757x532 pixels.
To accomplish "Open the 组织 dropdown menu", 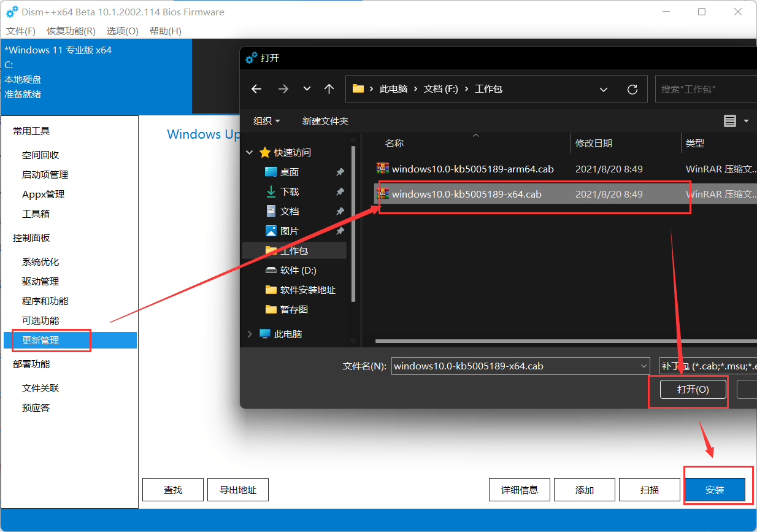I will 266,121.
